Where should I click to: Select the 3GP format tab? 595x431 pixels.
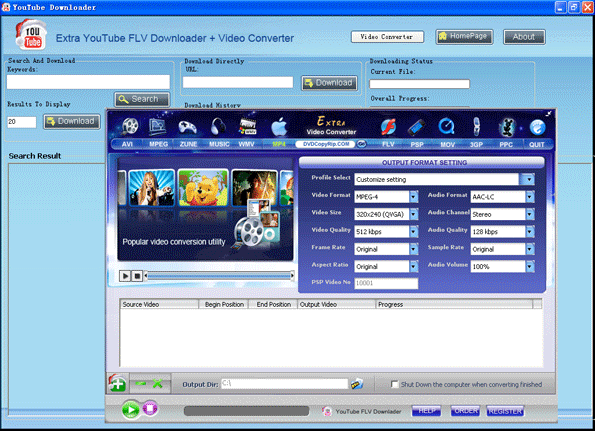pos(476,145)
